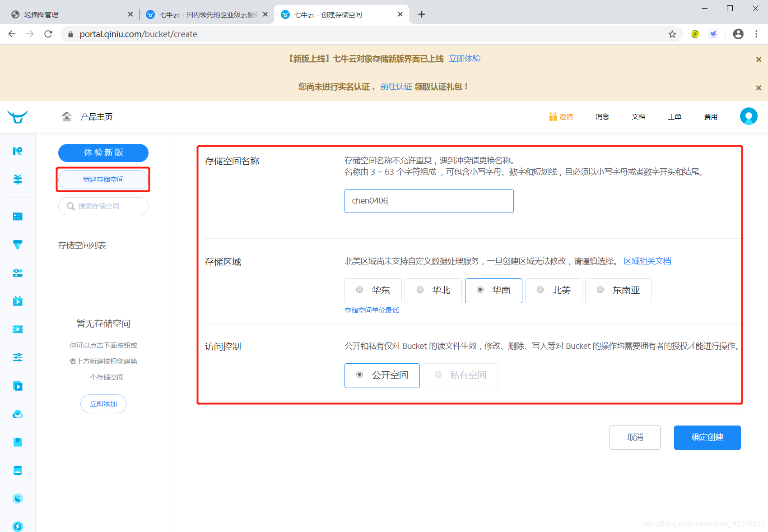The image size is (768, 532).
Task: Open a new browser tab
Action: pyautogui.click(x=422, y=14)
